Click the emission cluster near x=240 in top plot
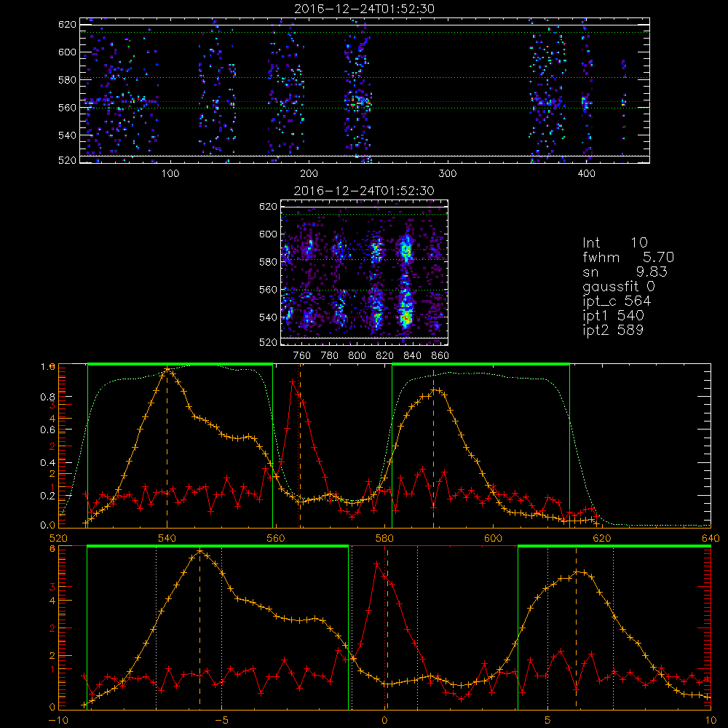The height and width of the screenshot is (728, 728). (358, 102)
